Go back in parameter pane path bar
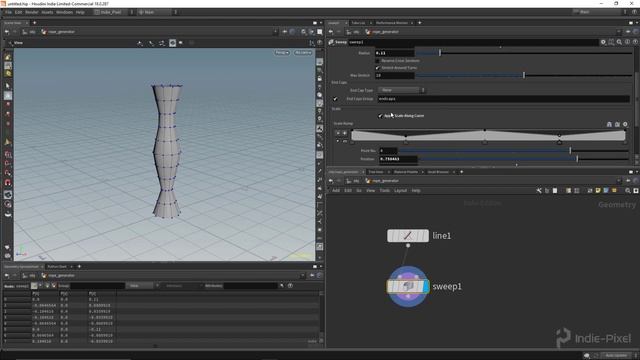Screen dimensions: 640x360 click(331, 32)
